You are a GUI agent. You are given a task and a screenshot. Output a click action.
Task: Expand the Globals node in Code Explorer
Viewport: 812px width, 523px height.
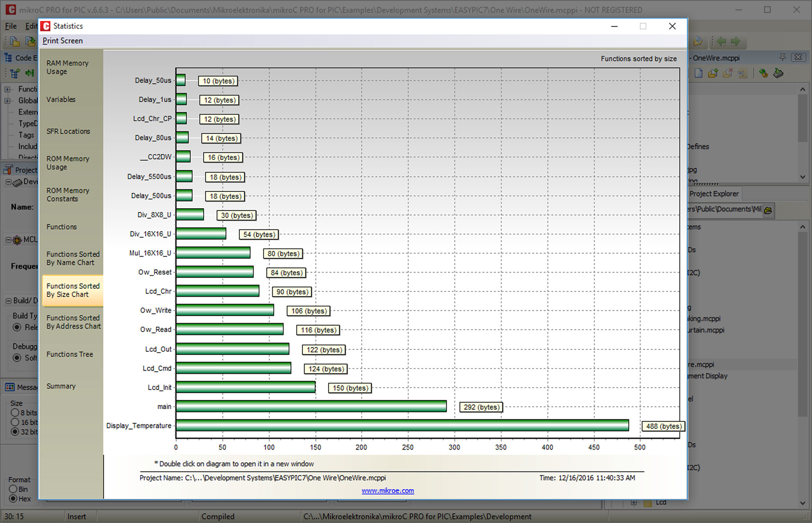(7, 100)
